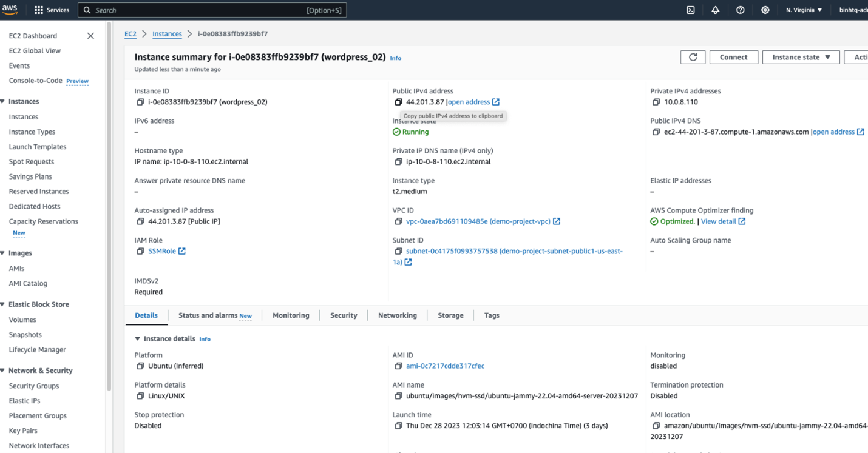
Task: Open the help question mark icon
Action: click(740, 10)
